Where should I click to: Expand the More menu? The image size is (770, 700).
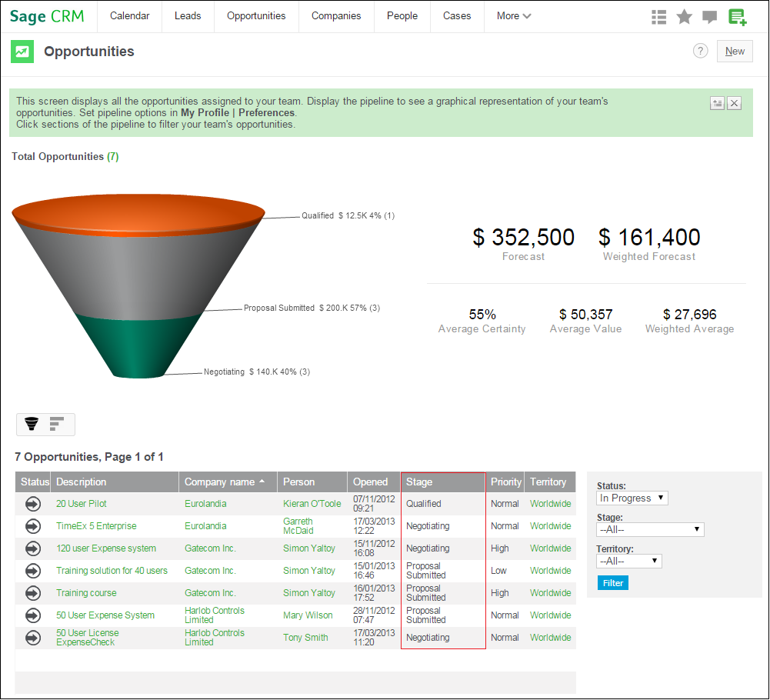[x=513, y=15]
